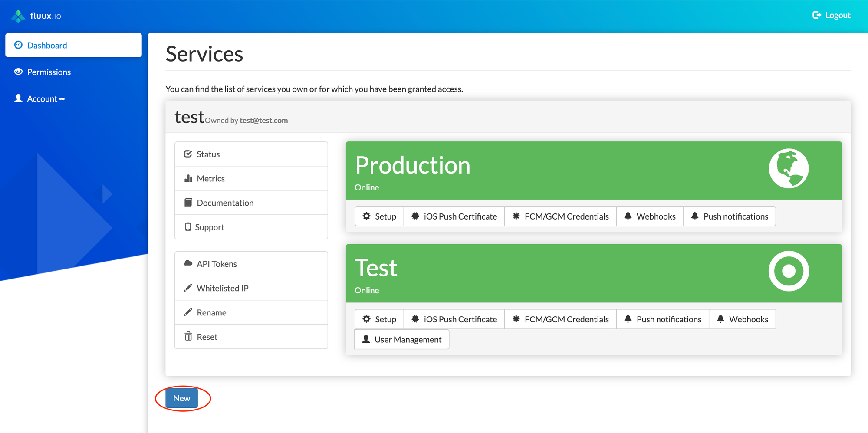Click Production iOS Push Certificate asterisk icon
Viewport: 868px width, 433px height.
click(415, 216)
